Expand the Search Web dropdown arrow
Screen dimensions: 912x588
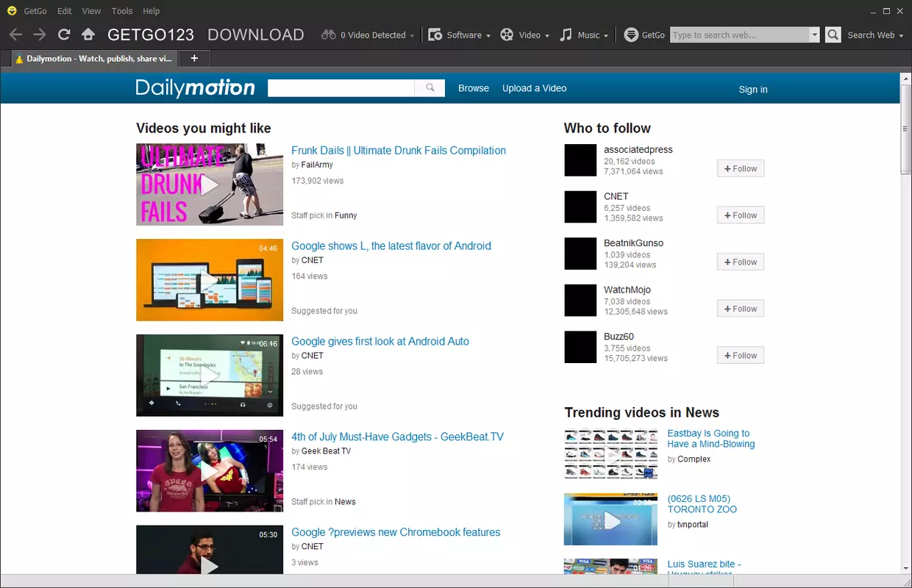[901, 35]
